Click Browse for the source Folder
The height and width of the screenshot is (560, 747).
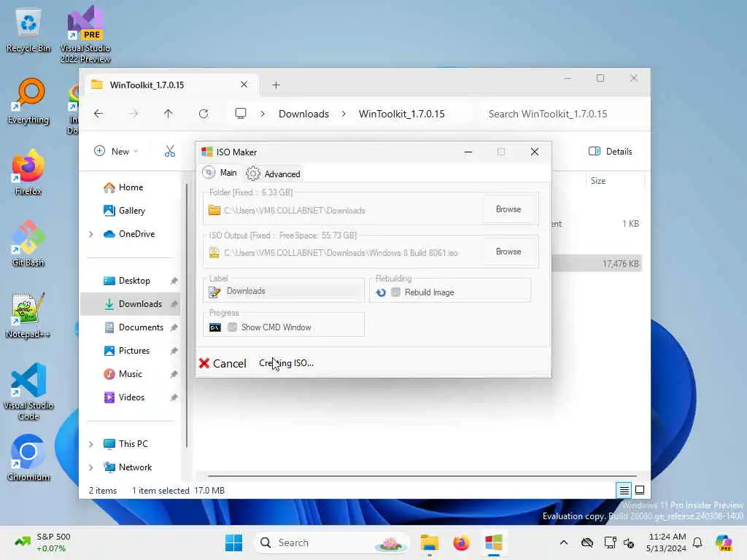(x=508, y=209)
